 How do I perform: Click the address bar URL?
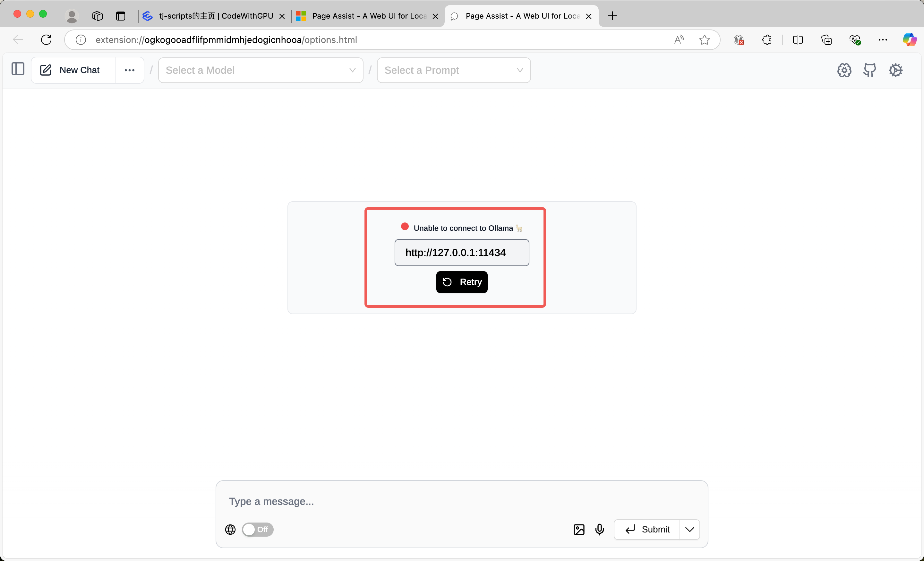pos(226,40)
